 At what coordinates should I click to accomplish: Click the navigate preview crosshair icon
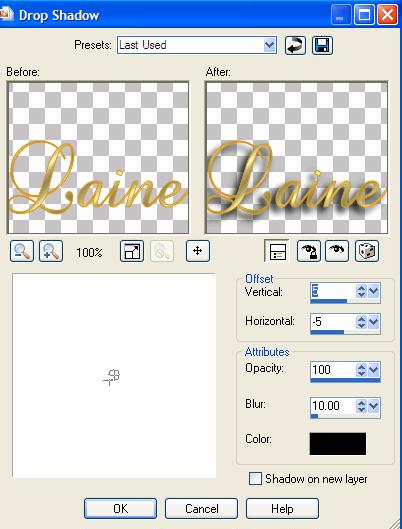[198, 251]
